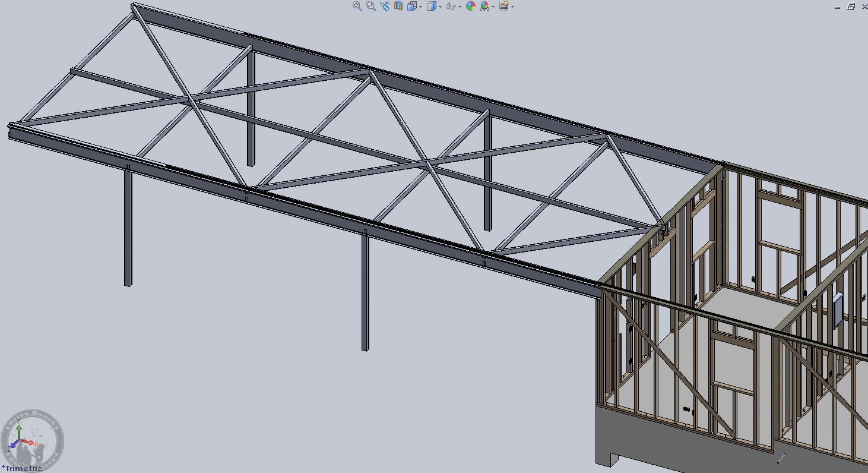Expand the Apply Scene dropdown arrow

pos(493,7)
